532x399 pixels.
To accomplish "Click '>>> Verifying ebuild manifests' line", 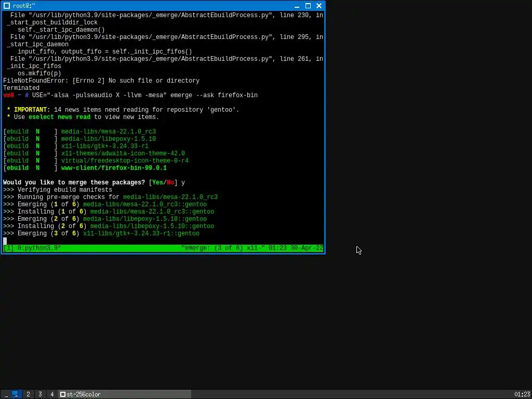I will (58, 190).
